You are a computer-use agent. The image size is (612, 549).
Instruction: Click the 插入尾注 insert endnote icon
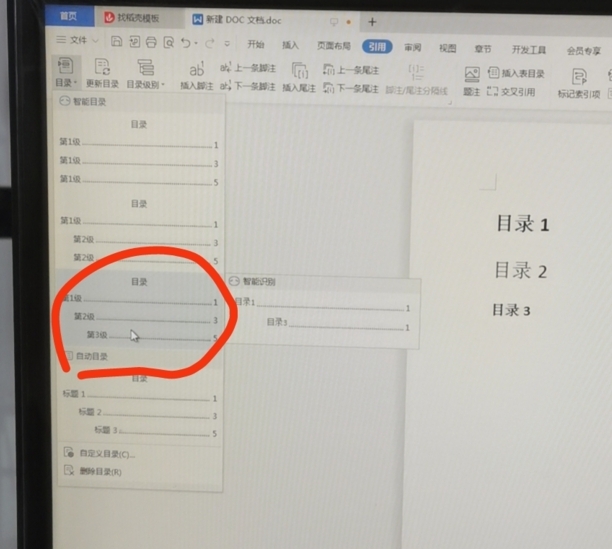[299, 71]
